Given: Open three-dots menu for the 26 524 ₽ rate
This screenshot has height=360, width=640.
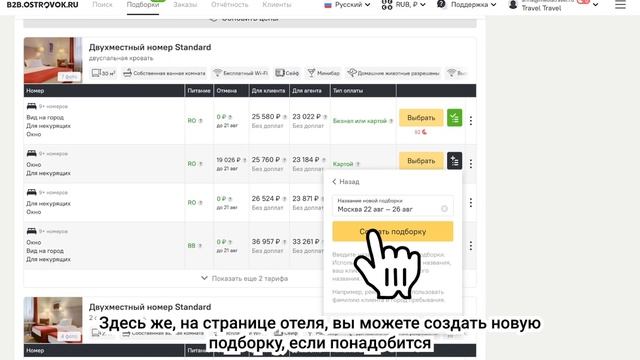Looking at the screenshot, I should (471, 203).
